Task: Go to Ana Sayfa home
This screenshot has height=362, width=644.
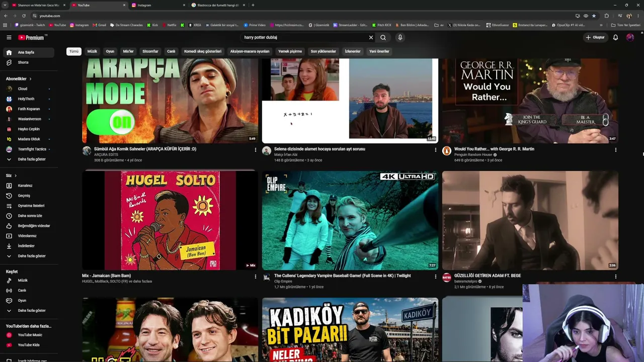Action: [29, 52]
